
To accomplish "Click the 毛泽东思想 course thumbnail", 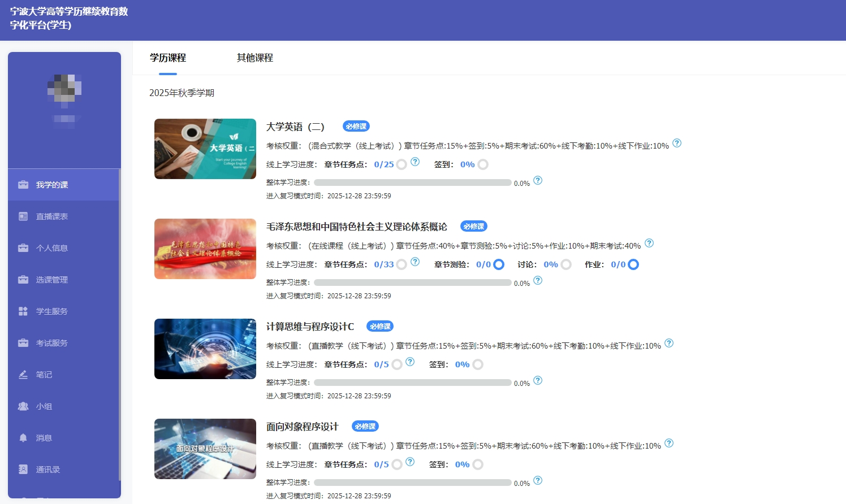I will click(205, 249).
